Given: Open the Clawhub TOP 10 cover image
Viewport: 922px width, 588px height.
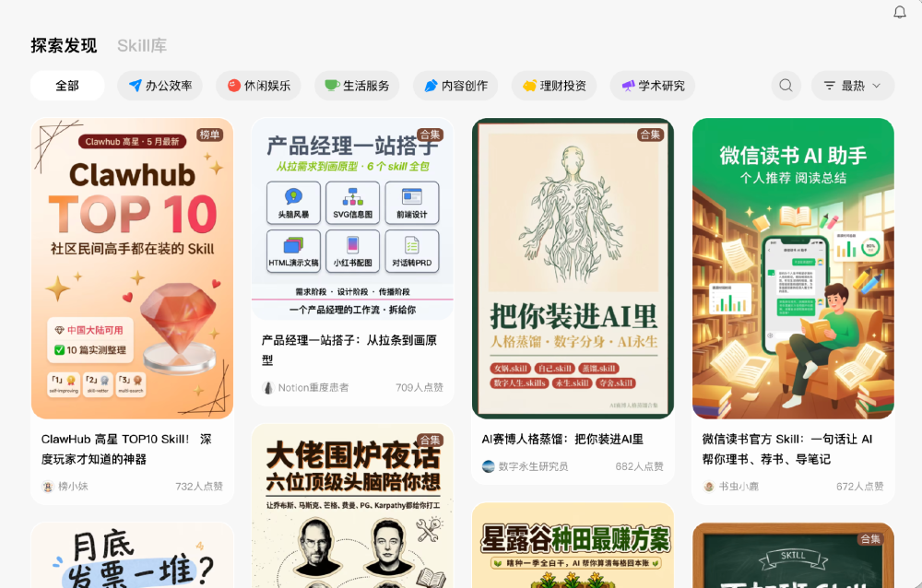Looking at the screenshot, I should click(132, 269).
